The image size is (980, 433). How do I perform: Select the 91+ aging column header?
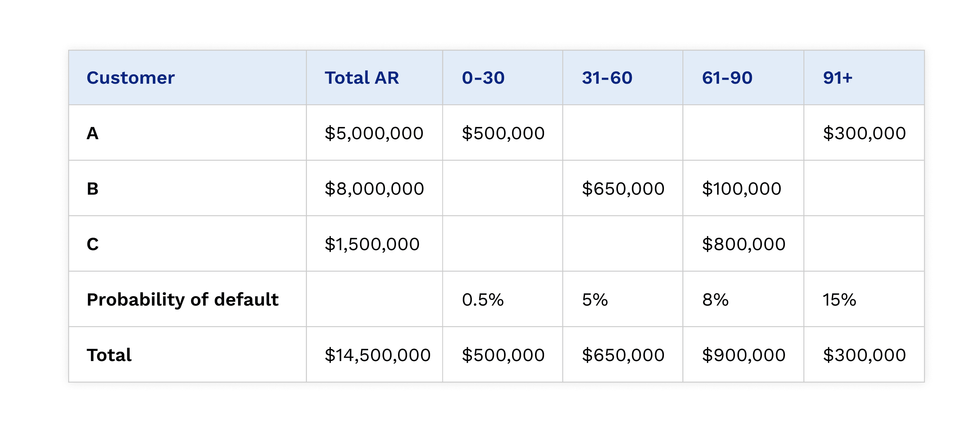coord(837,78)
